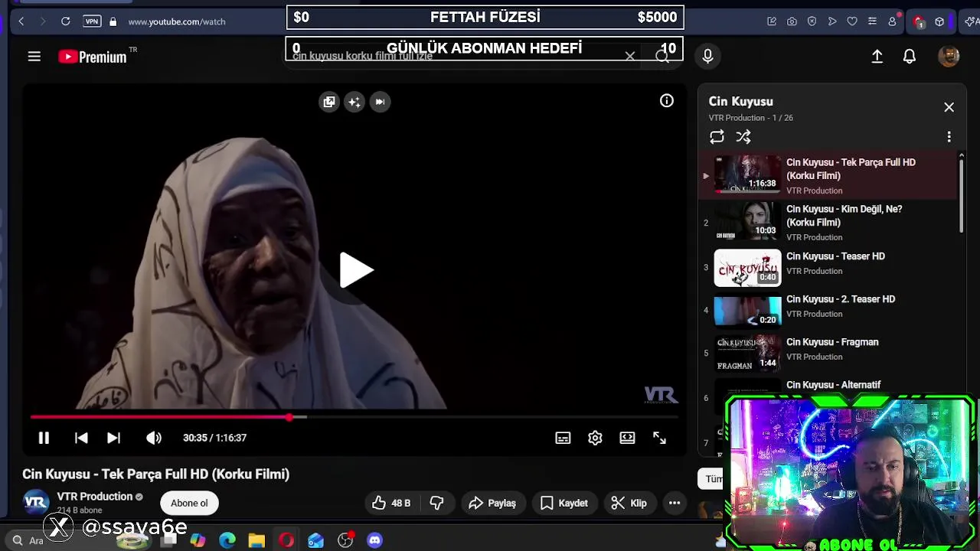Open the pinboard edit icon in toolbar
980x551 pixels.
coord(772,21)
